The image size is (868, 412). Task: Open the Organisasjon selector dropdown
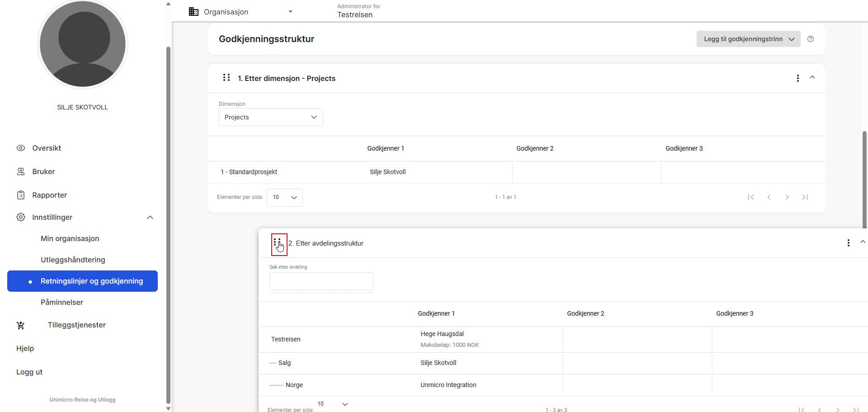tap(241, 12)
